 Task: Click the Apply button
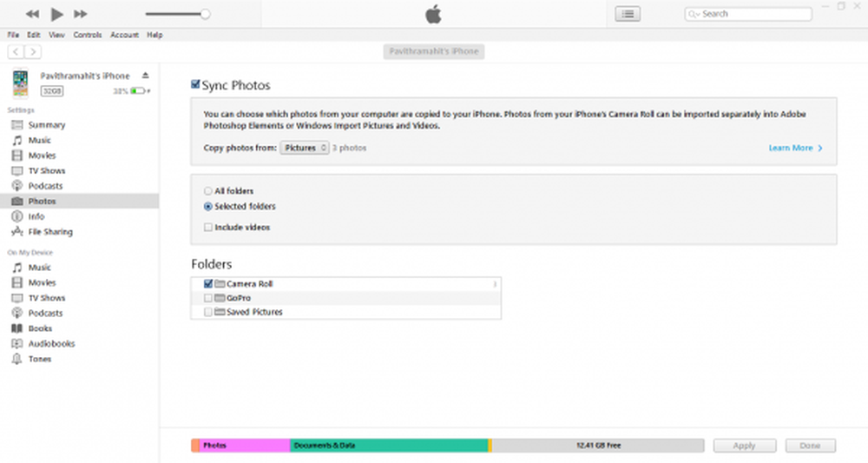point(744,446)
